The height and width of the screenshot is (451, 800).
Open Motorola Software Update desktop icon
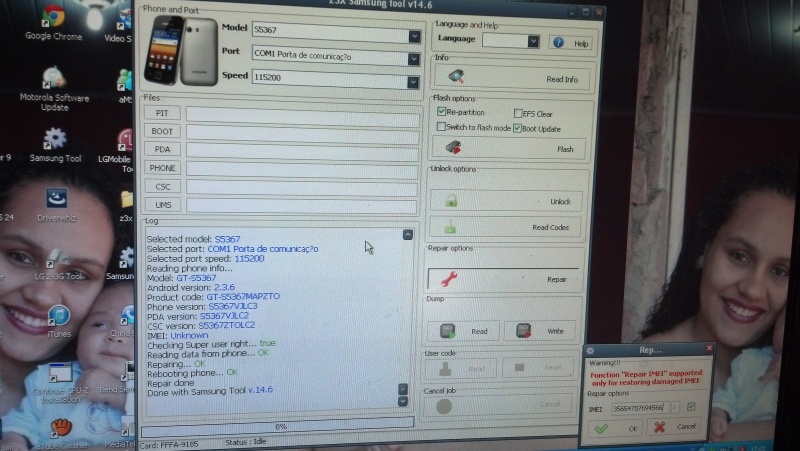[54, 89]
